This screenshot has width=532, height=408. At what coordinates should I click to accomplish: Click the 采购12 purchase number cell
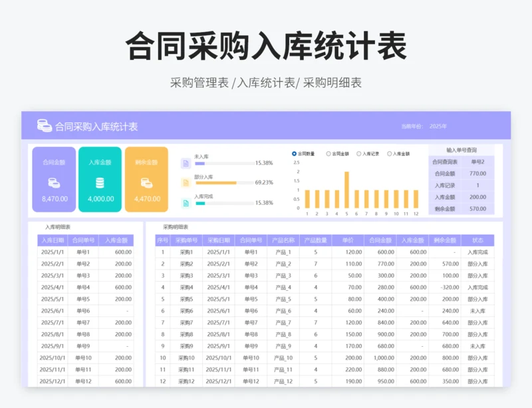pyautogui.click(x=186, y=381)
